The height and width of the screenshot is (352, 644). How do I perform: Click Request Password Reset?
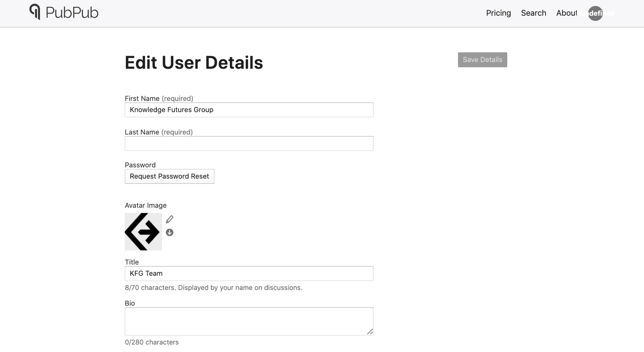(x=169, y=176)
